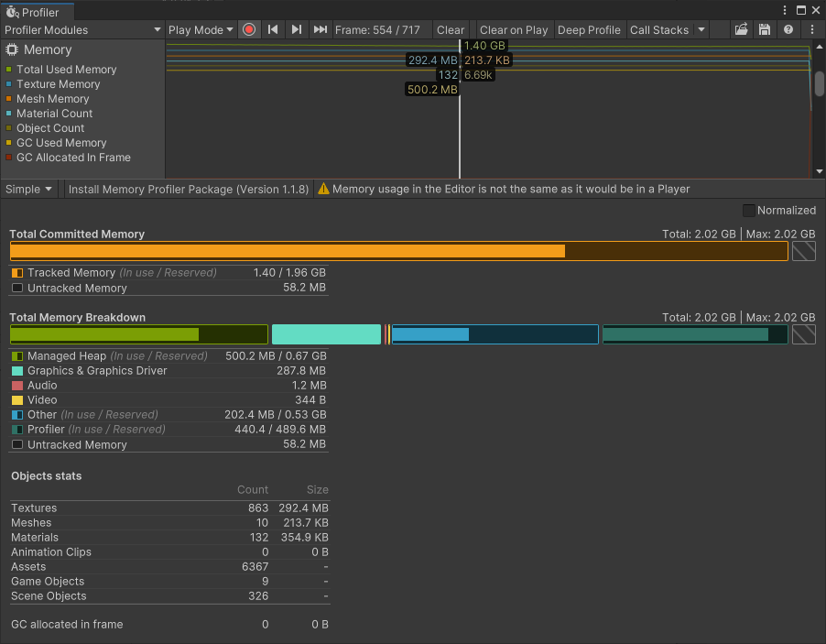Image resolution: width=826 pixels, height=644 pixels.
Task: Open the Play Mode target dropdown
Action: [201, 29]
